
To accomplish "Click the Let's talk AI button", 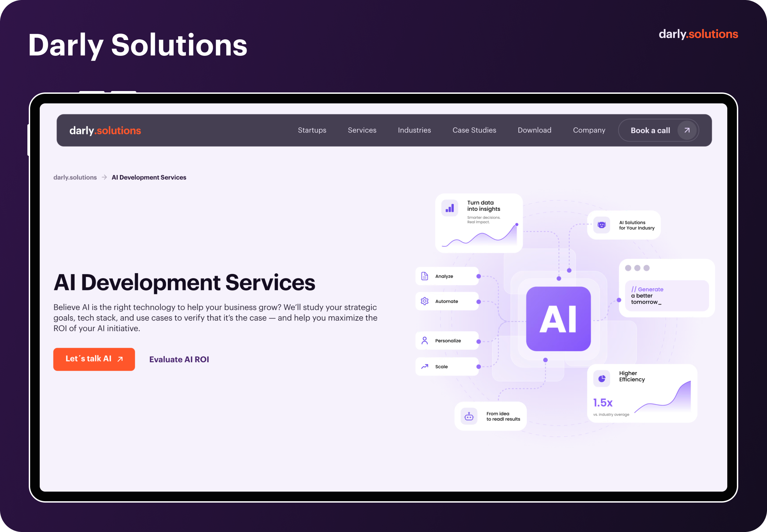I will point(94,359).
